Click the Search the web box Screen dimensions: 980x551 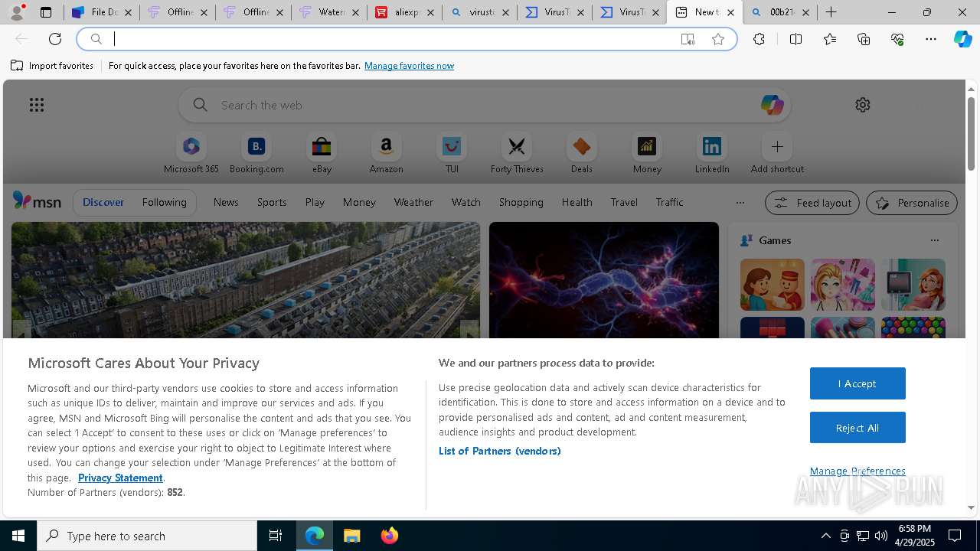click(486, 105)
